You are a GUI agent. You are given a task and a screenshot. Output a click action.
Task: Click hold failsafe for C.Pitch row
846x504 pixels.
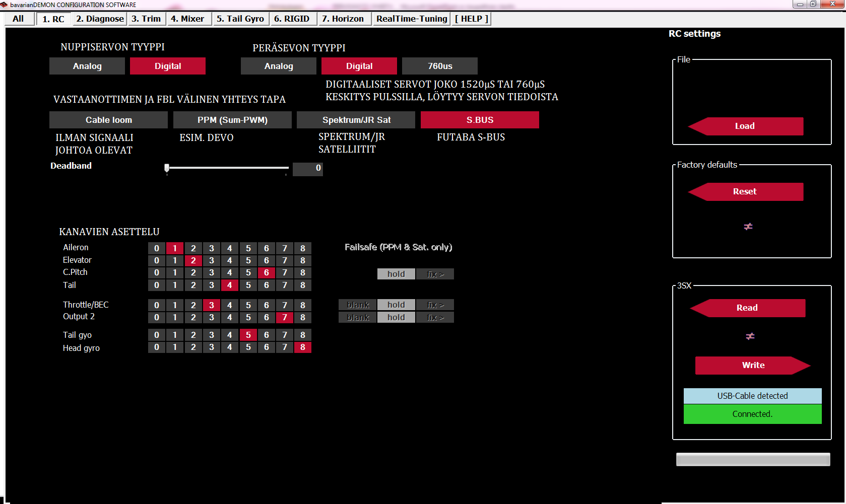[396, 274]
